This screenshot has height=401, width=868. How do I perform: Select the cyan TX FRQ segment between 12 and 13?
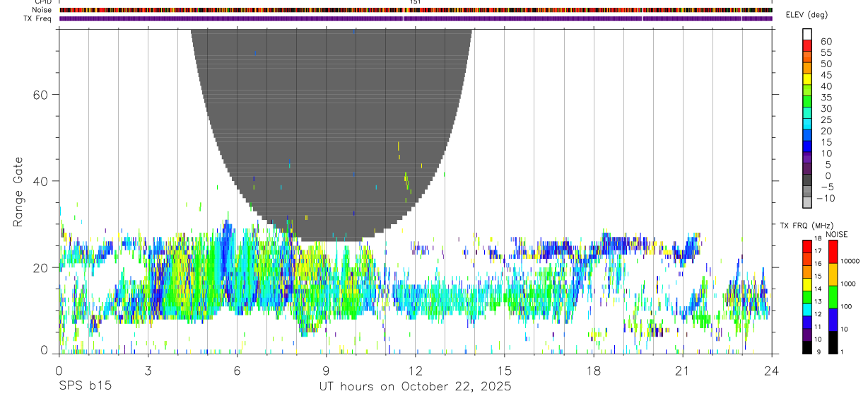[807, 309]
